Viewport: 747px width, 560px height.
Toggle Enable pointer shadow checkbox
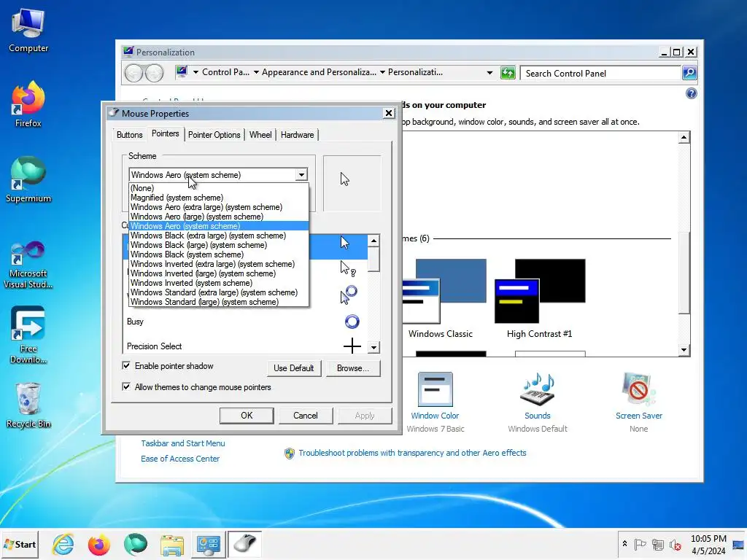pos(125,366)
